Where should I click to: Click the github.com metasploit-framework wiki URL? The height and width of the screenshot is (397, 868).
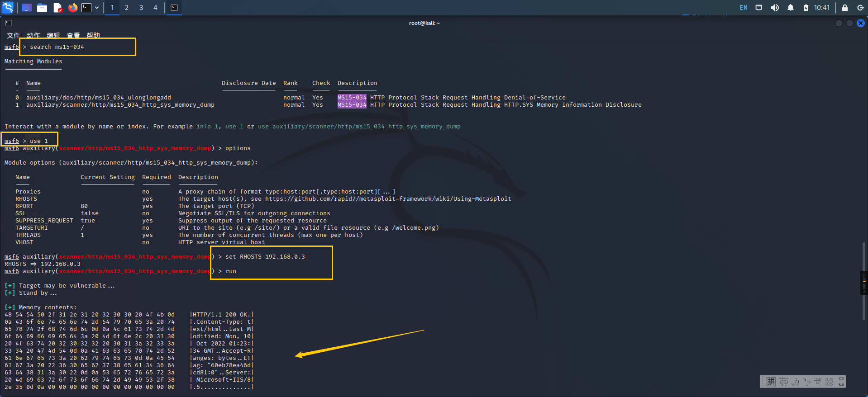coord(388,199)
